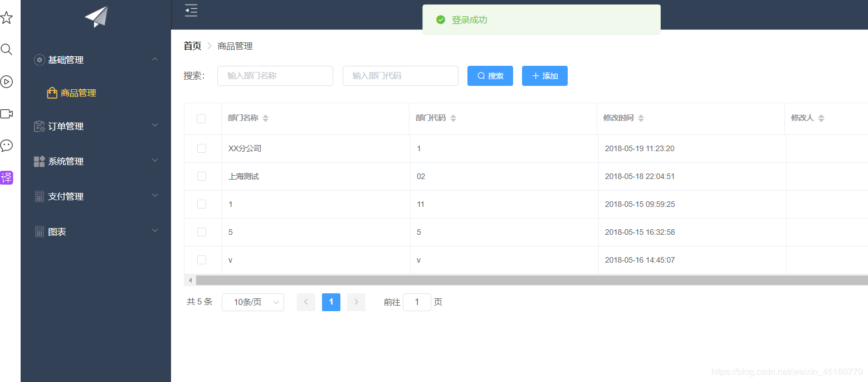Open 支付管理 in the sidebar
Screen dimensions: 868x382
pos(96,197)
